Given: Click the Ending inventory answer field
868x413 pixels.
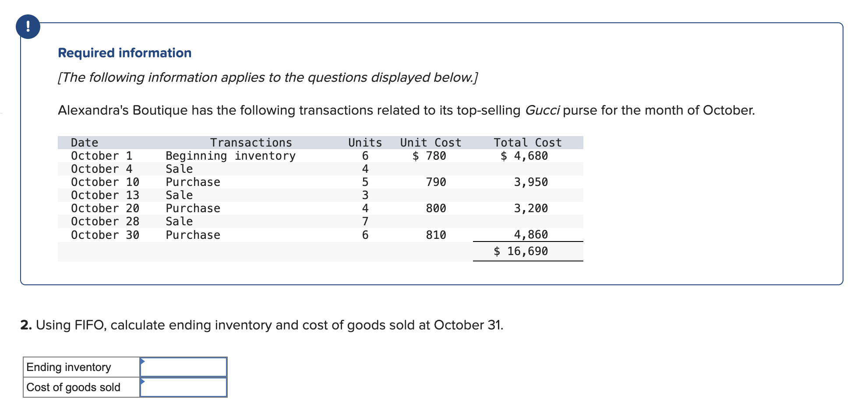Looking at the screenshot, I should (x=183, y=367).
